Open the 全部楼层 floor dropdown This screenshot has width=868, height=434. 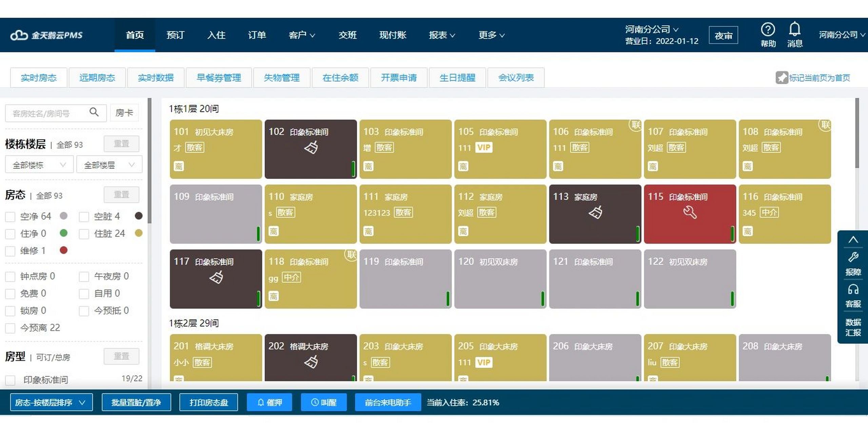[108, 165]
